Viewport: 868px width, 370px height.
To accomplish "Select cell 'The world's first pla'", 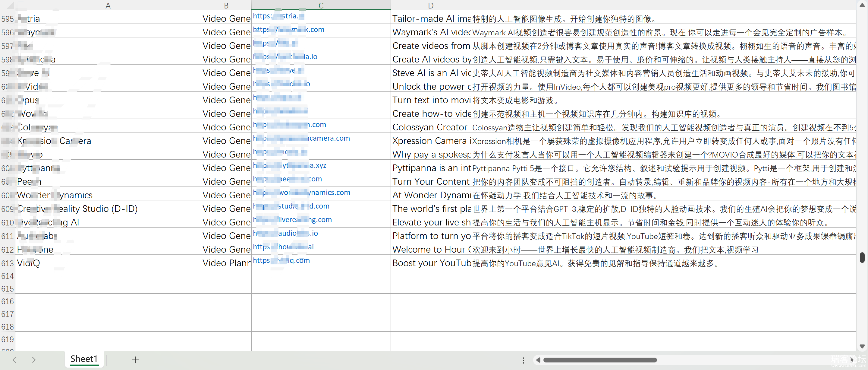I will 431,207.
